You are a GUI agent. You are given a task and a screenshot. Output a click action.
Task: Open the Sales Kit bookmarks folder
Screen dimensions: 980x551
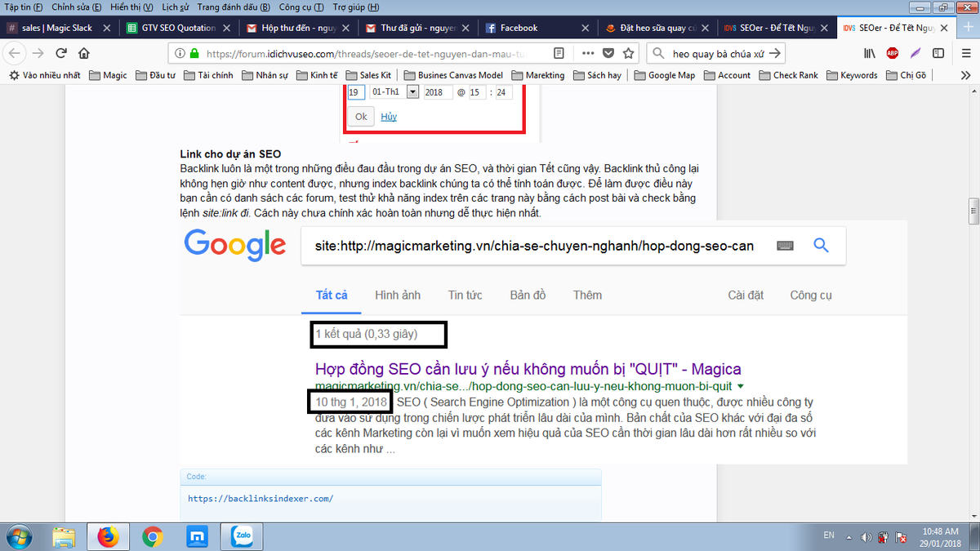tap(368, 75)
